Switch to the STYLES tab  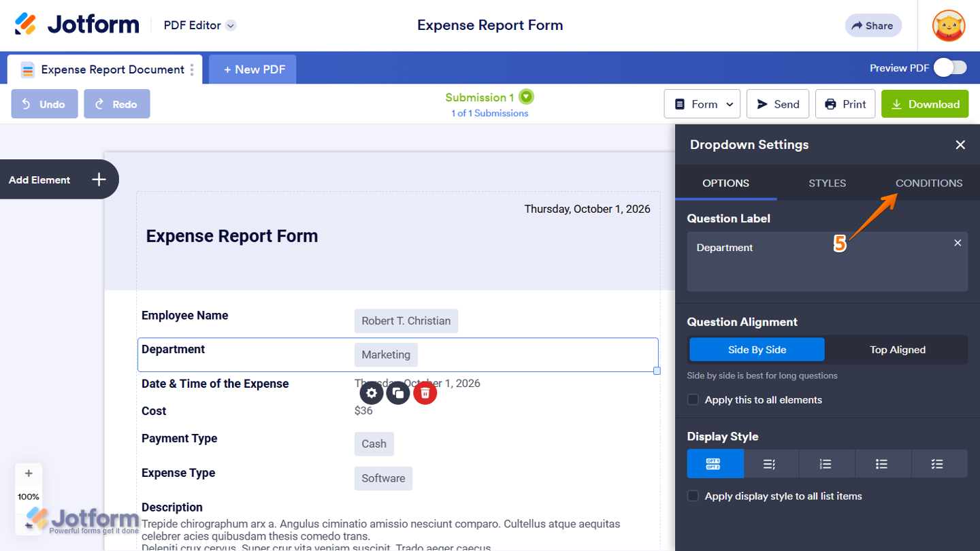coord(828,183)
